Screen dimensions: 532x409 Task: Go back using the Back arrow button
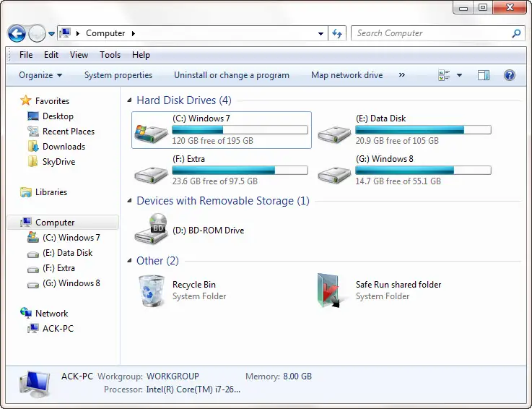point(17,33)
